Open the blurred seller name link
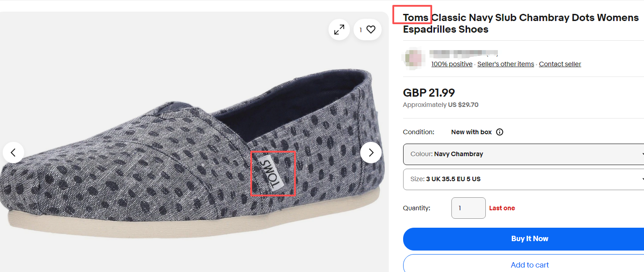This screenshot has height=272, width=644. pyautogui.click(x=463, y=54)
